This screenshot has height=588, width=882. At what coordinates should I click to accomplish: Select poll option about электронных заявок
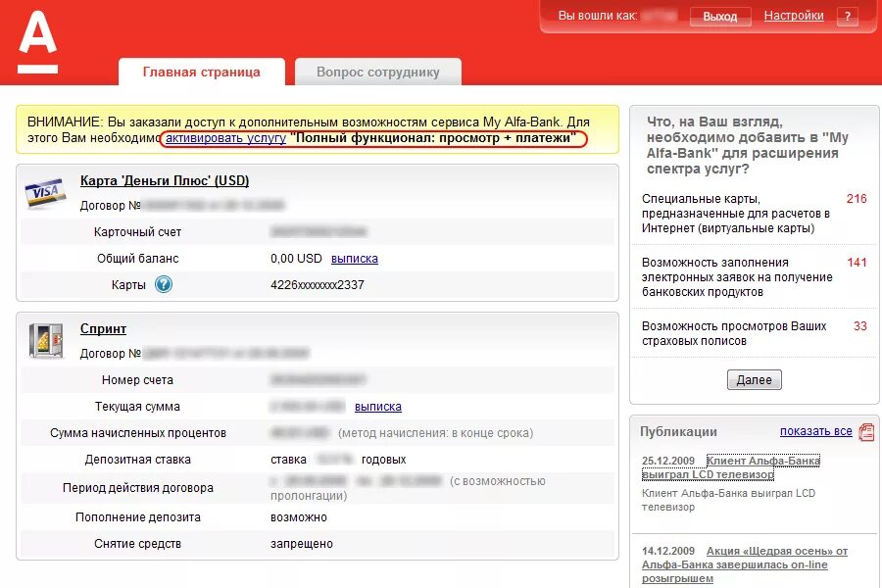tap(737, 276)
